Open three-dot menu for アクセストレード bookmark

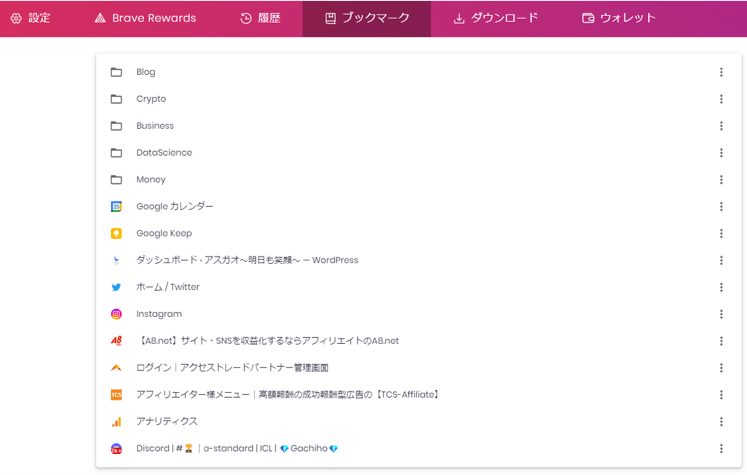721,368
